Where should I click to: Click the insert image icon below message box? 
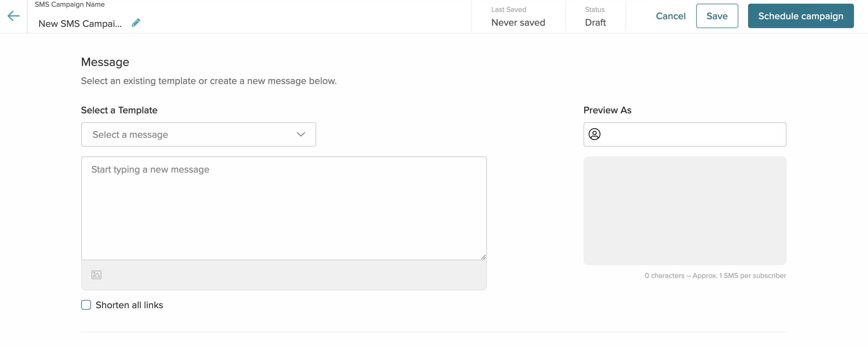96,275
